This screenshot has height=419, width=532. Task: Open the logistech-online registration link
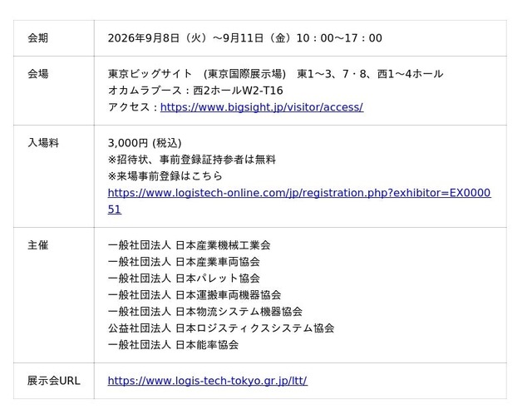(299, 193)
